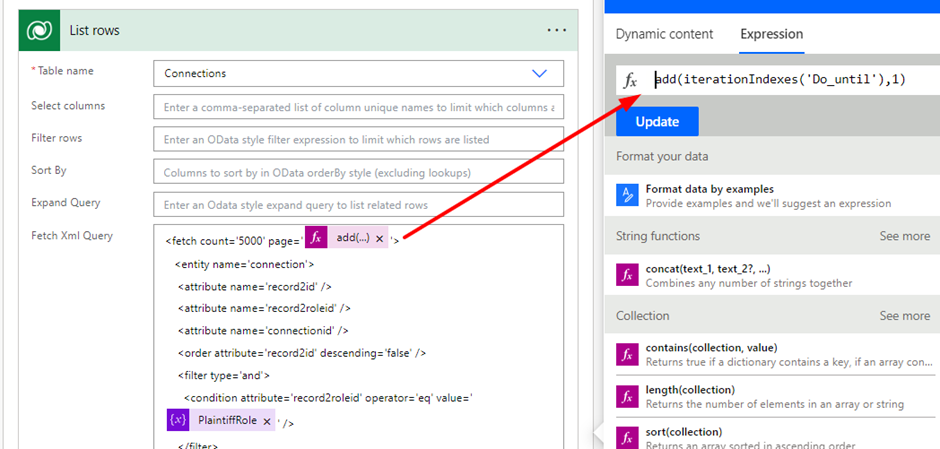Click the sort function fx icon
The width and height of the screenshot is (940, 449).
(627, 437)
